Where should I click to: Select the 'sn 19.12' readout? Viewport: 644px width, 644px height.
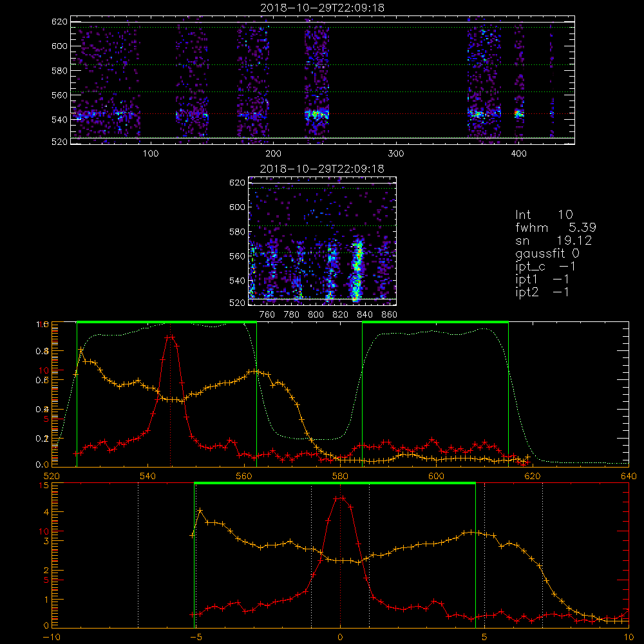click(x=554, y=240)
